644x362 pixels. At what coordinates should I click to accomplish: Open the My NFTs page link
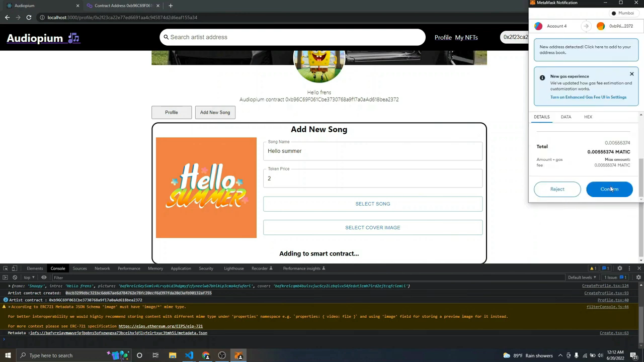[466, 37]
